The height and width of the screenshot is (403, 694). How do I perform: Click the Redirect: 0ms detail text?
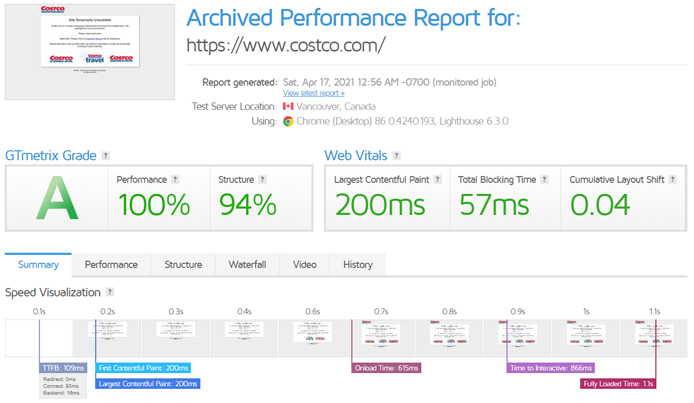59,379
